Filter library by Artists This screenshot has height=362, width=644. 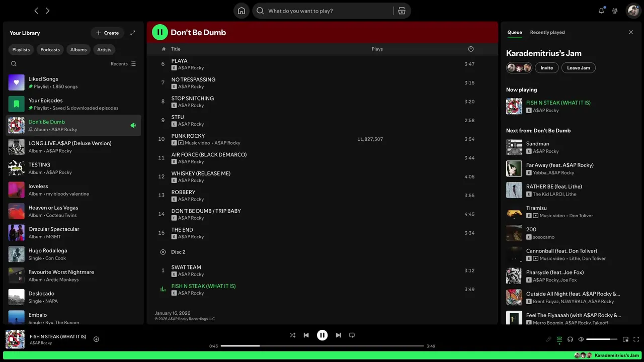[x=104, y=49]
